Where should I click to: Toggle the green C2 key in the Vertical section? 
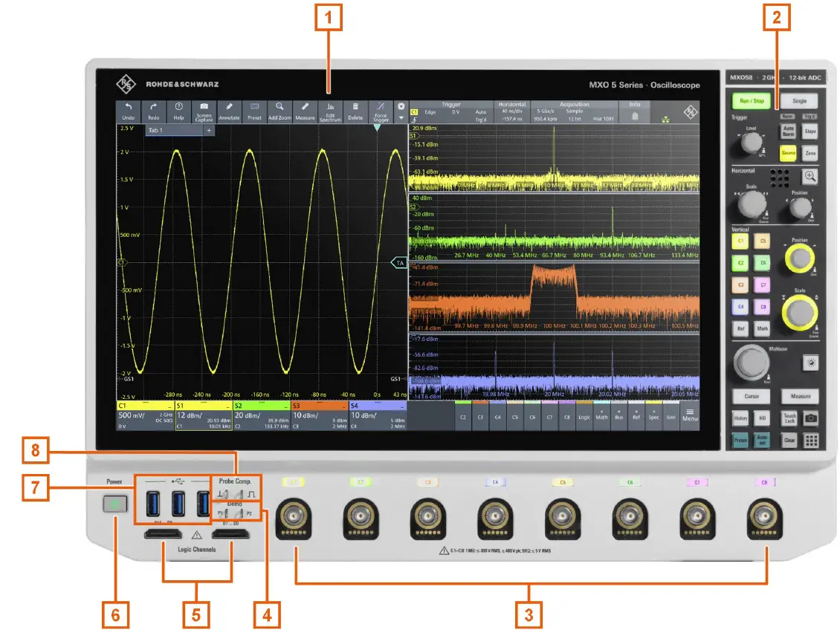pos(740,263)
